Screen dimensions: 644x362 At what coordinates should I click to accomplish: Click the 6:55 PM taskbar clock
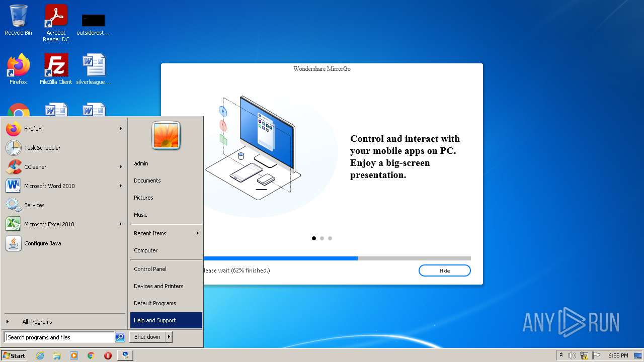(618, 355)
